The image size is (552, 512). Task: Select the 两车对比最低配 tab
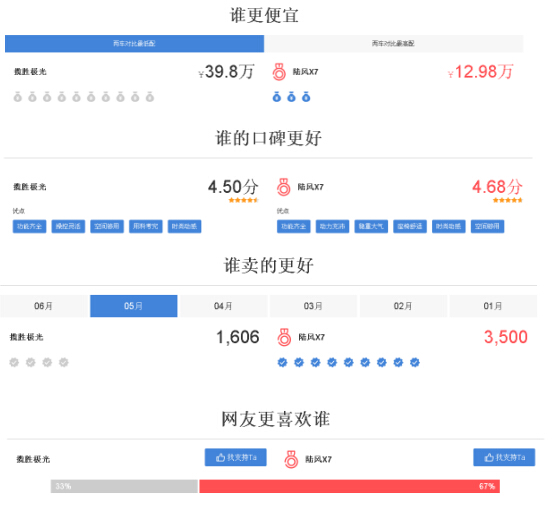[134, 44]
